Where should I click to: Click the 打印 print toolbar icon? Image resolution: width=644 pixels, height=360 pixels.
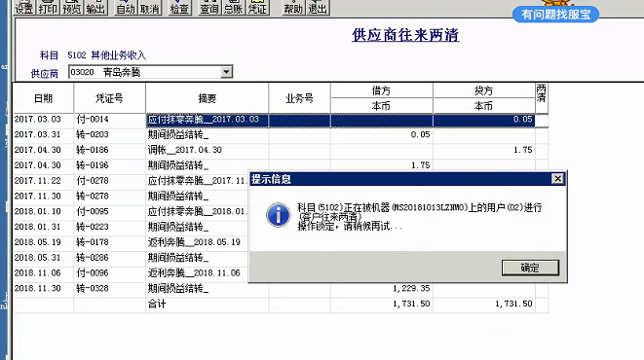48,7
